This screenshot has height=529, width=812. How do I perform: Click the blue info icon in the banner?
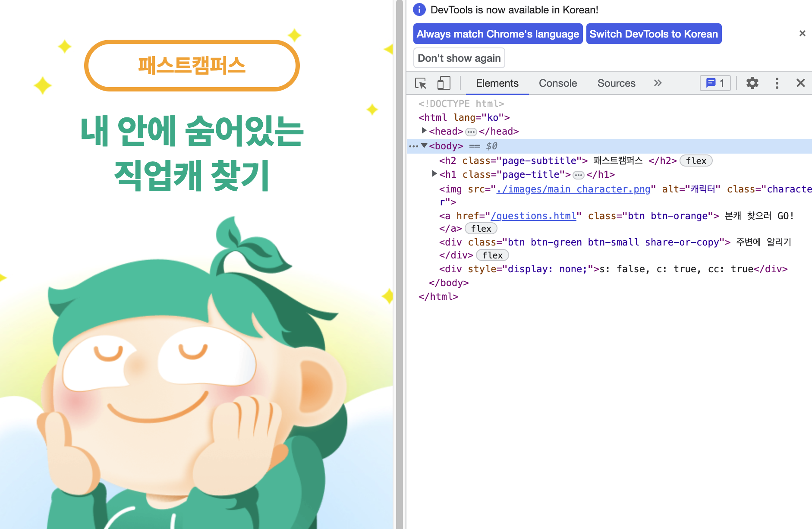coord(419,9)
